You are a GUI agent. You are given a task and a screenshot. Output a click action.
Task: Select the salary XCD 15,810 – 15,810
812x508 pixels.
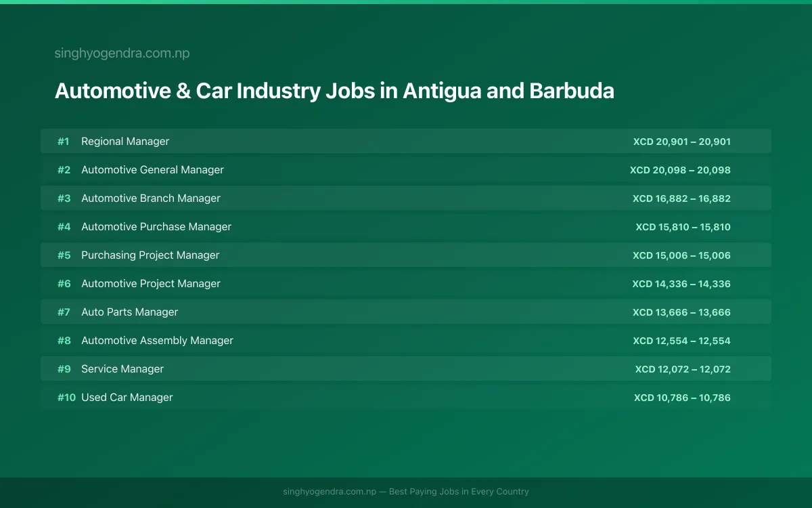coord(683,227)
